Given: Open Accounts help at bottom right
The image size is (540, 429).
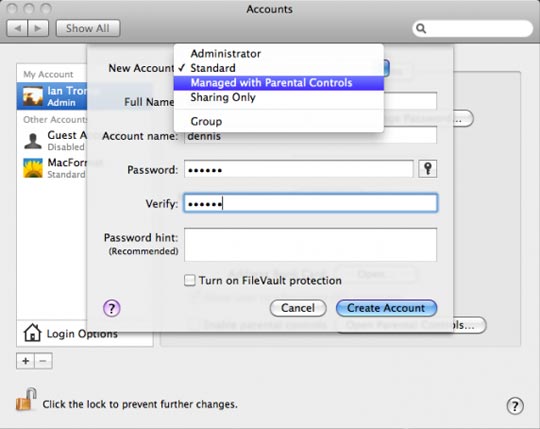Looking at the screenshot, I should tap(515, 406).
